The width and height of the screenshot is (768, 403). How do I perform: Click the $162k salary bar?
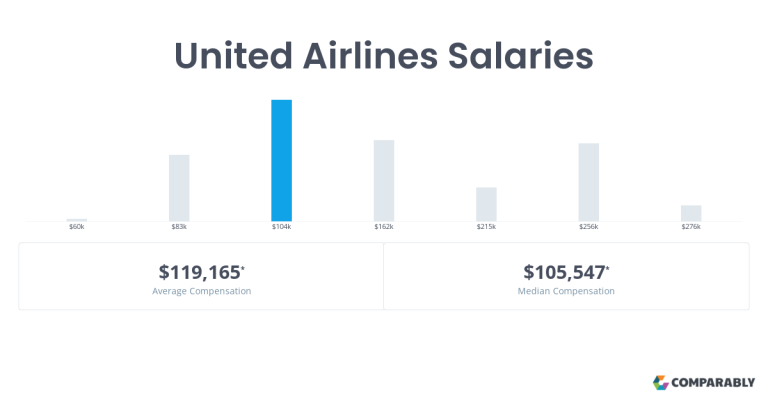pyautogui.click(x=384, y=181)
